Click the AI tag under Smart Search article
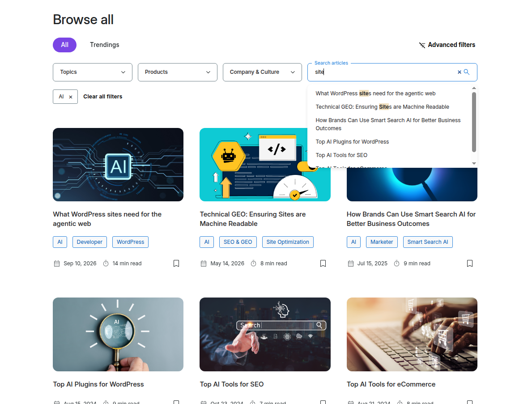 (x=353, y=242)
